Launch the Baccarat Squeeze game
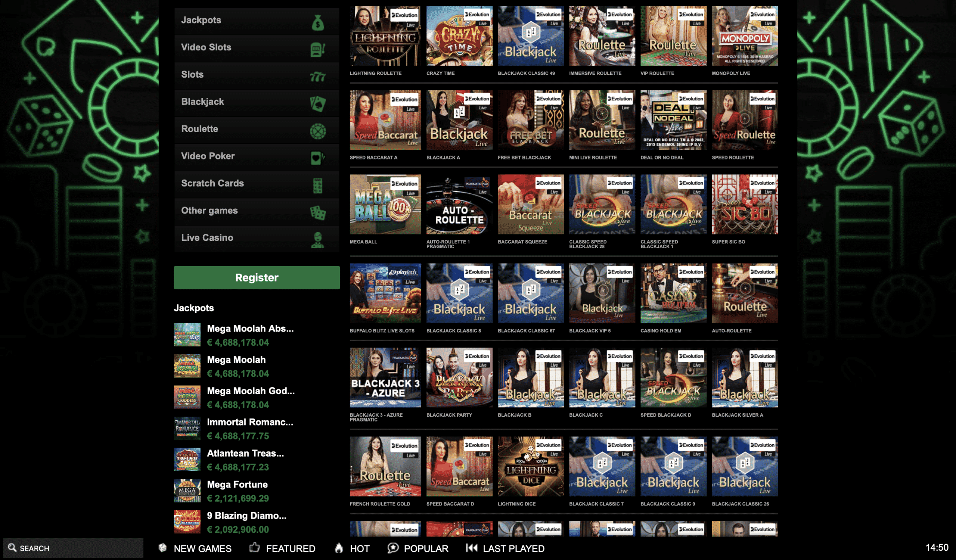Viewport: 956px width, 560px height. (x=530, y=204)
